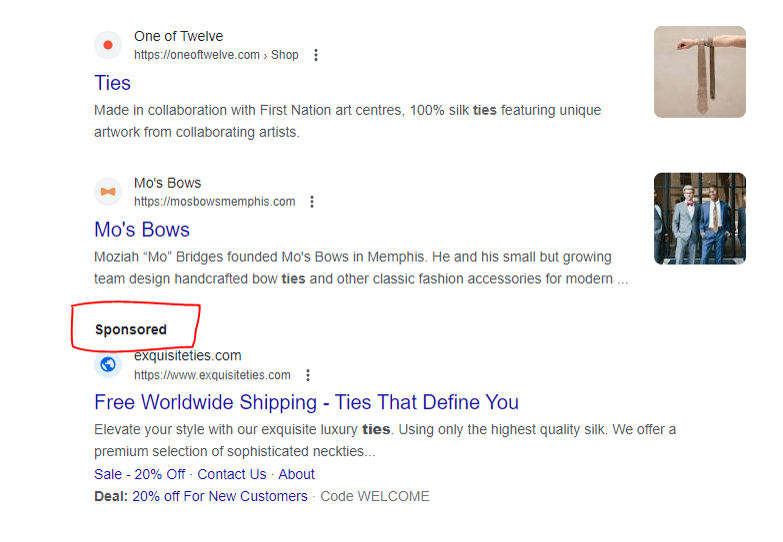783x542 pixels.
Task: Click the 'Sponsored' label
Action: pyautogui.click(x=131, y=329)
